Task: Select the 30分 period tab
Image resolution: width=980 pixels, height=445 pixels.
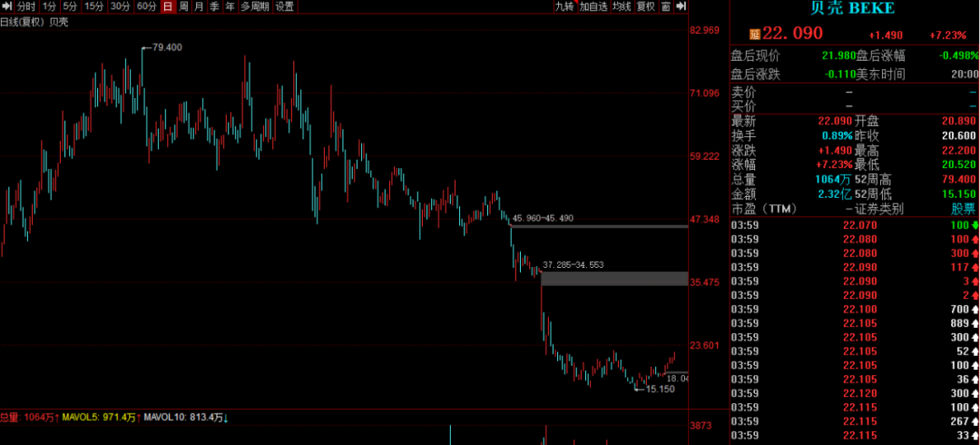Action: point(120,7)
